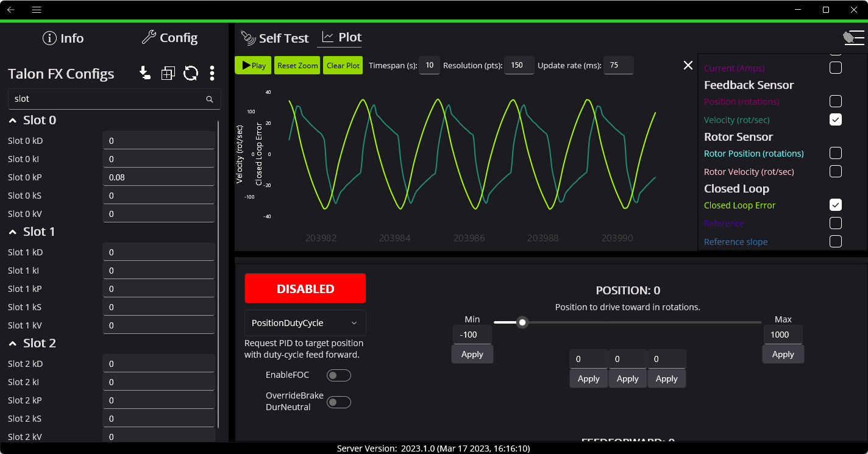Screen dimensions: 868x454
Task: Open the PositionDutyCycle control dropdown
Action: tap(305, 323)
